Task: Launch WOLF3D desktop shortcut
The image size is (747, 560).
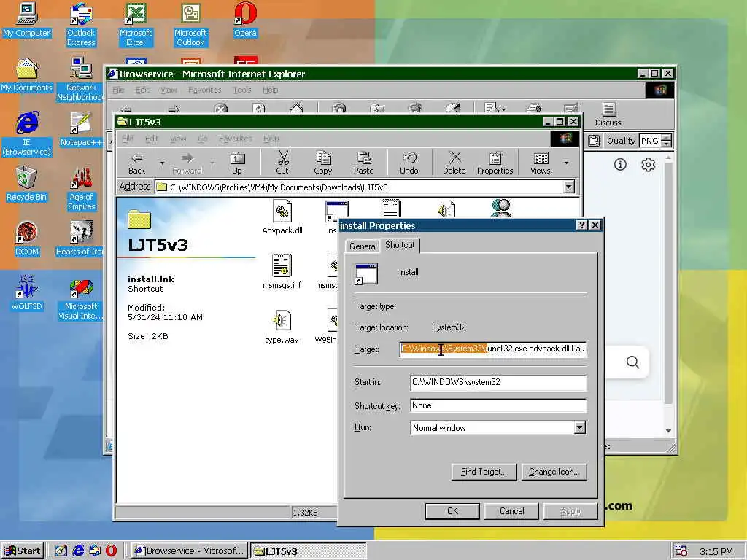Action: 27,293
